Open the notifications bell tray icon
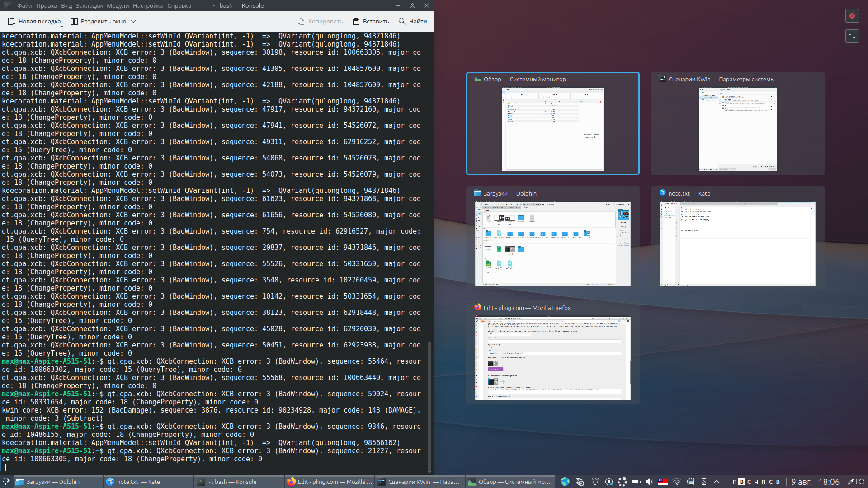Screen dimensions: 868x488 tap(595, 482)
